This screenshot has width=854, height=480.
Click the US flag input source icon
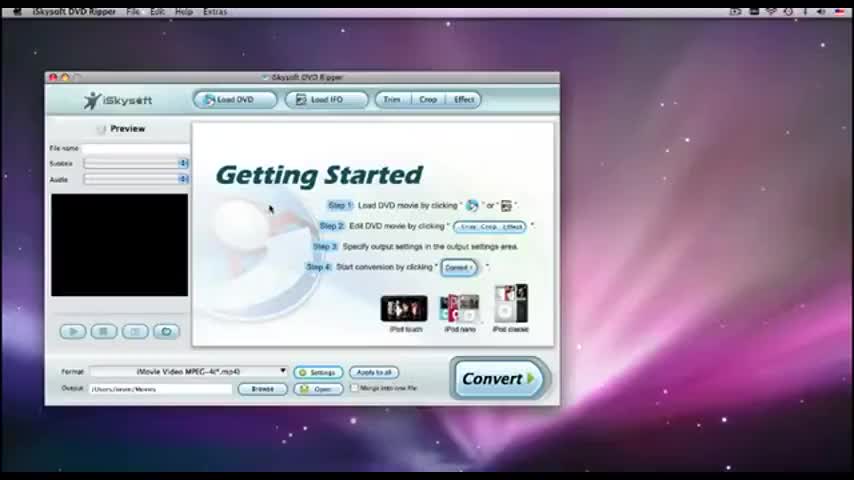click(839, 11)
